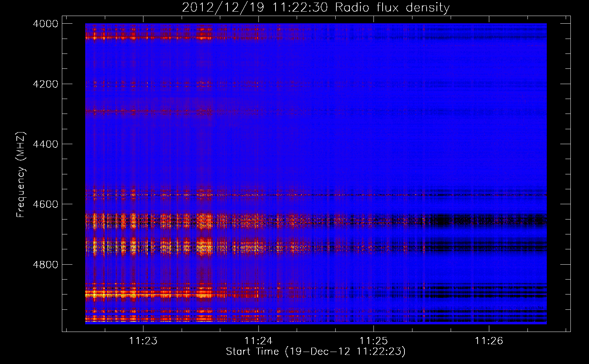Click the 4800 frequency tick label
The height and width of the screenshot is (364, 589).
tap(46, 265)
